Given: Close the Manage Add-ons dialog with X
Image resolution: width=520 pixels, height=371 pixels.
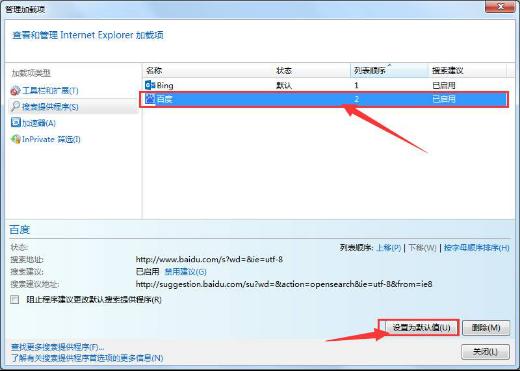Looking at the screenshot, I should pos(500,7).
